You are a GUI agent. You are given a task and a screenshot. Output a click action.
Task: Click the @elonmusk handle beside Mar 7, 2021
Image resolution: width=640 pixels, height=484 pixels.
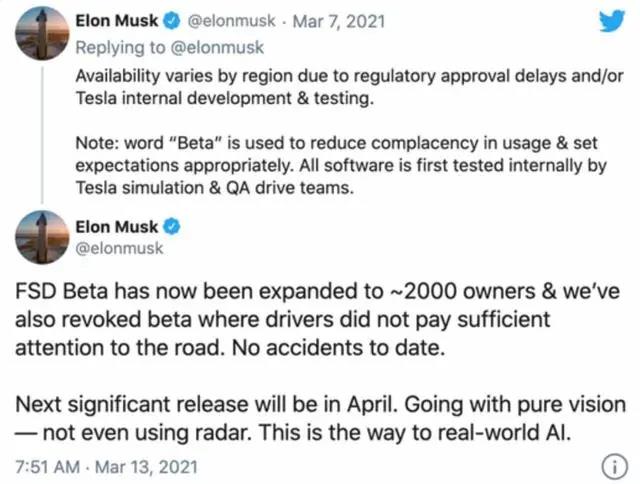[230, 19]
